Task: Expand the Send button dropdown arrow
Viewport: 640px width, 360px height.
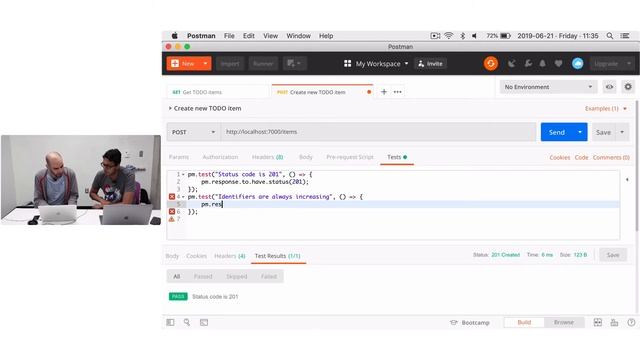Action: 580,132
